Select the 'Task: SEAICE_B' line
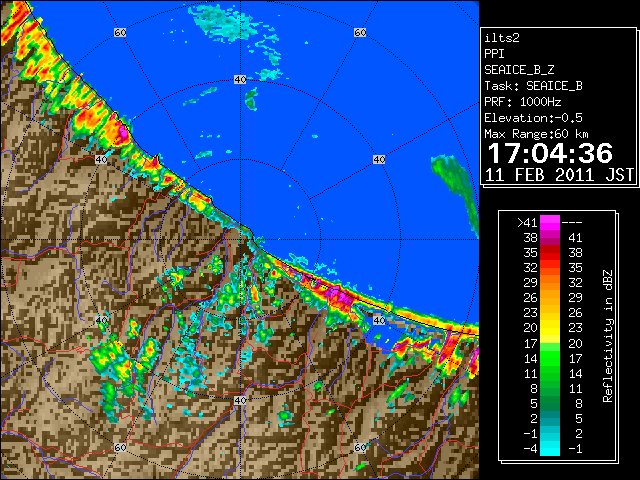Screen dimensions: 640x480 point(533,86)
